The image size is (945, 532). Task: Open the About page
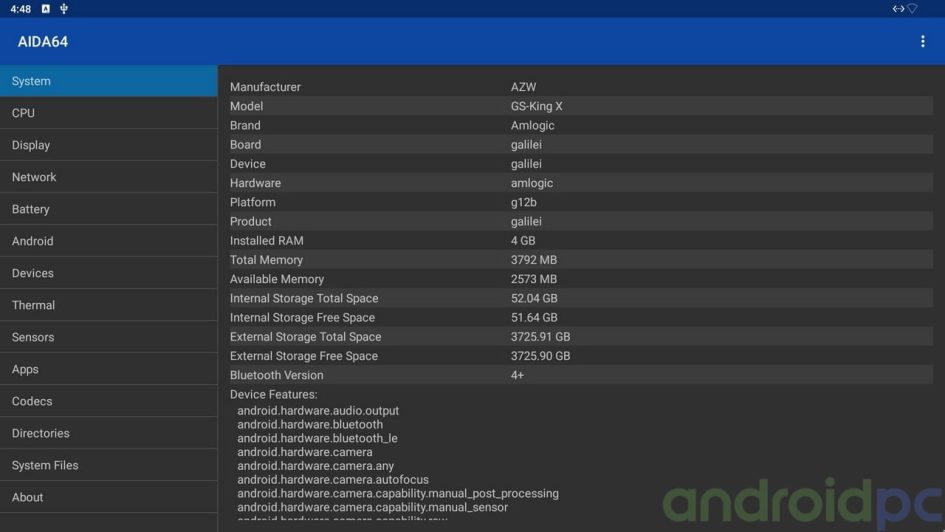(108, 496)
